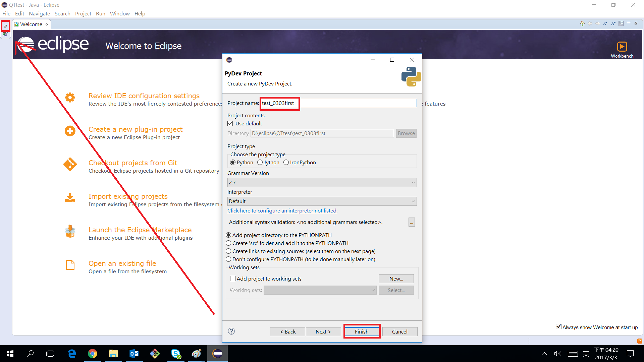The image size is (644, 362).
Task: Click the file icon for opening existing file
Action: [70, 265]
